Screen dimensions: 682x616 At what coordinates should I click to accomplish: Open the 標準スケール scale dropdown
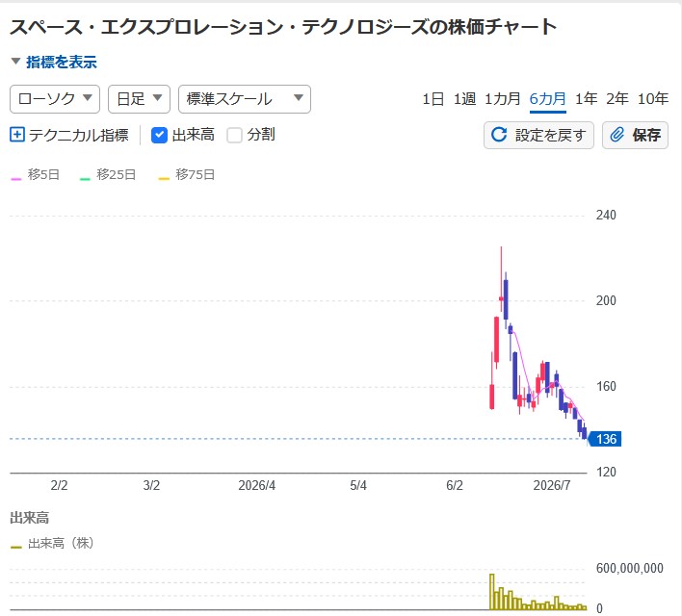245,99
